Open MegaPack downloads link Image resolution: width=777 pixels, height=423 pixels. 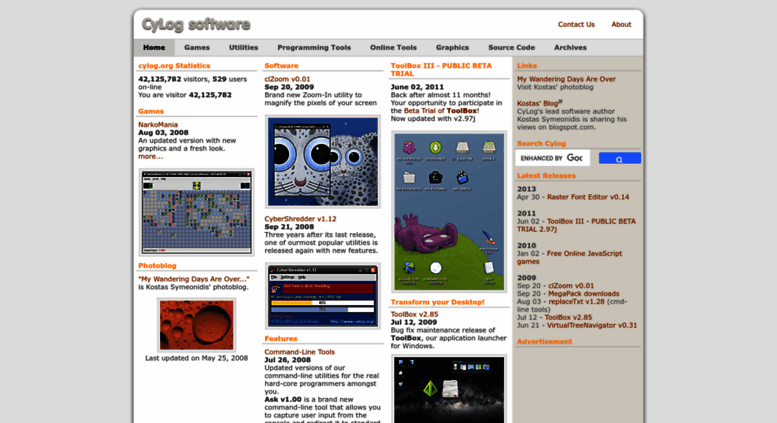point(584,294)
